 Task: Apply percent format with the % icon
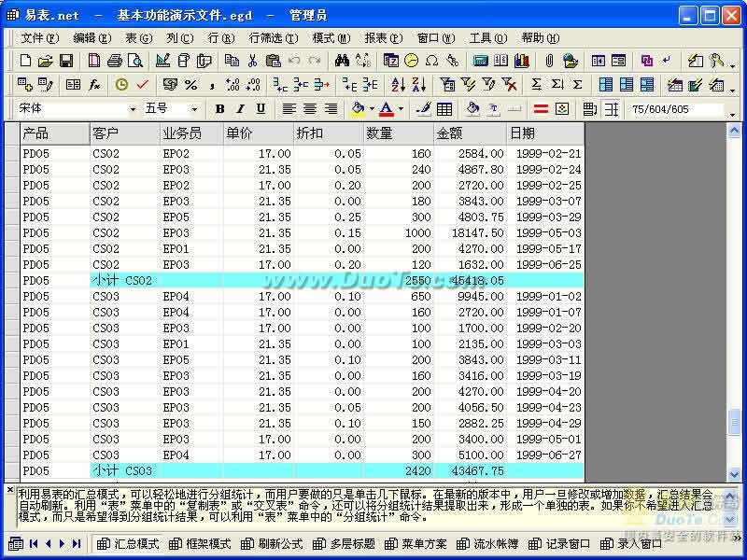(x=190, y=85)
